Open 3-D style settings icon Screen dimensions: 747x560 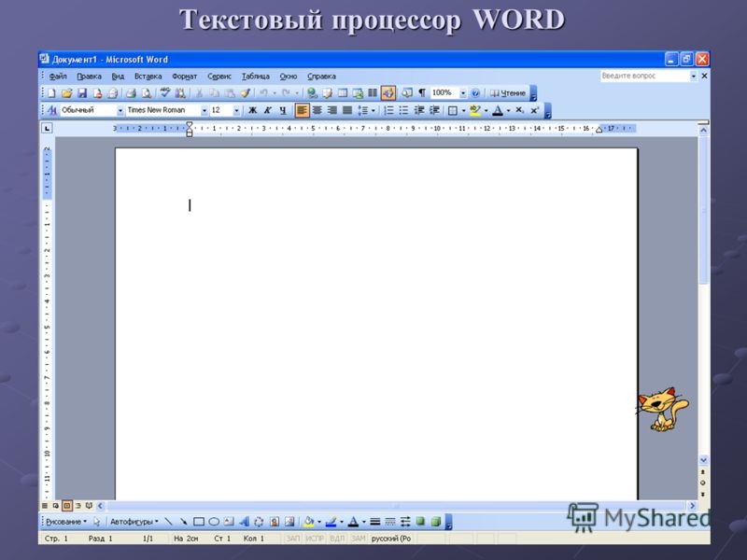click(435, 522)
